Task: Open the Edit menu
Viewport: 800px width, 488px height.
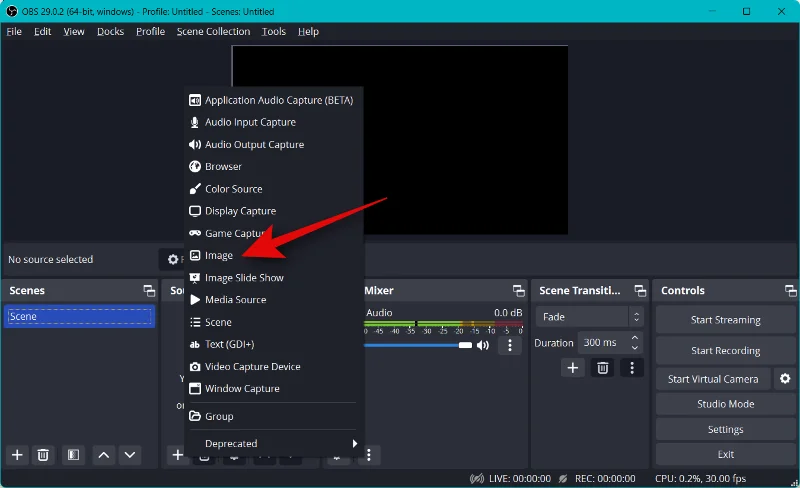Action: click(42, 32)
